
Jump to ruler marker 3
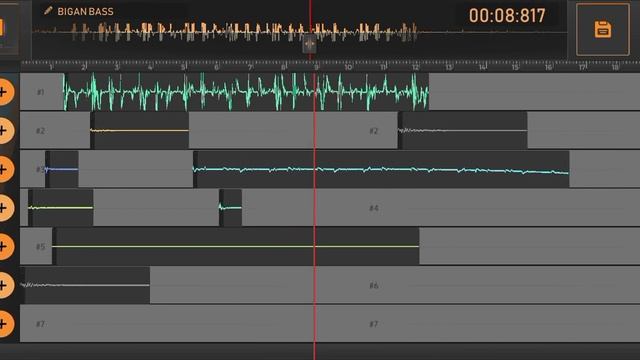click(x=117, y=67)
